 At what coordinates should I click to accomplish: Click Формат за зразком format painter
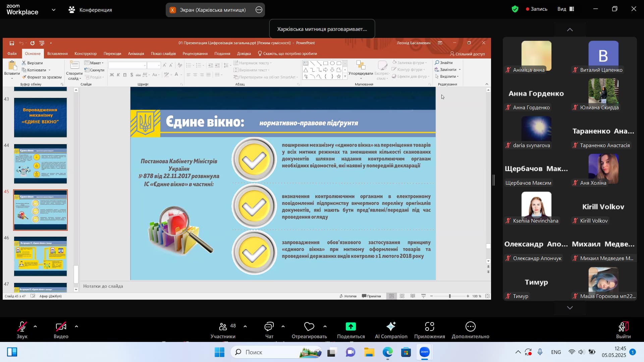42,77
